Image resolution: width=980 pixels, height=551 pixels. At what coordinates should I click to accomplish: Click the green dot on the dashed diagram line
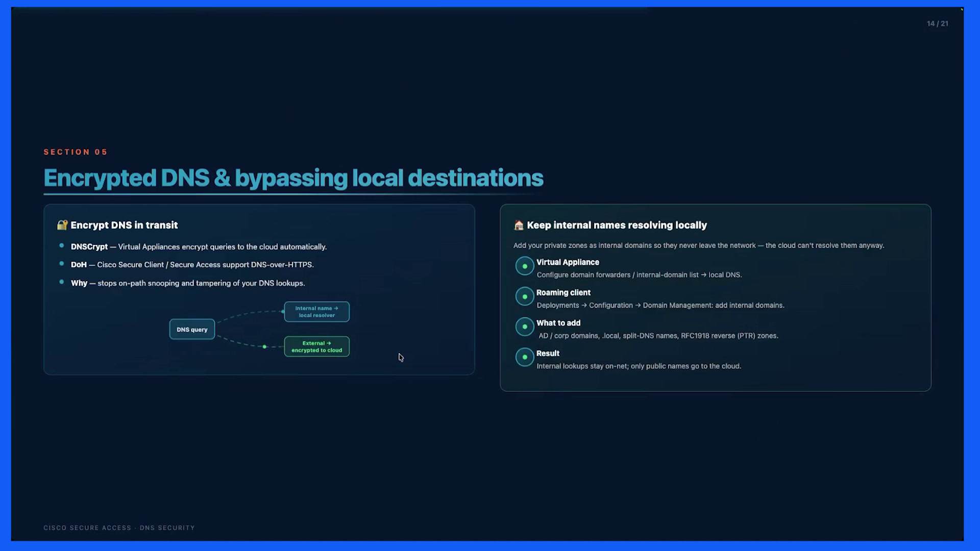pyautogui.click(x=264, y=347)
